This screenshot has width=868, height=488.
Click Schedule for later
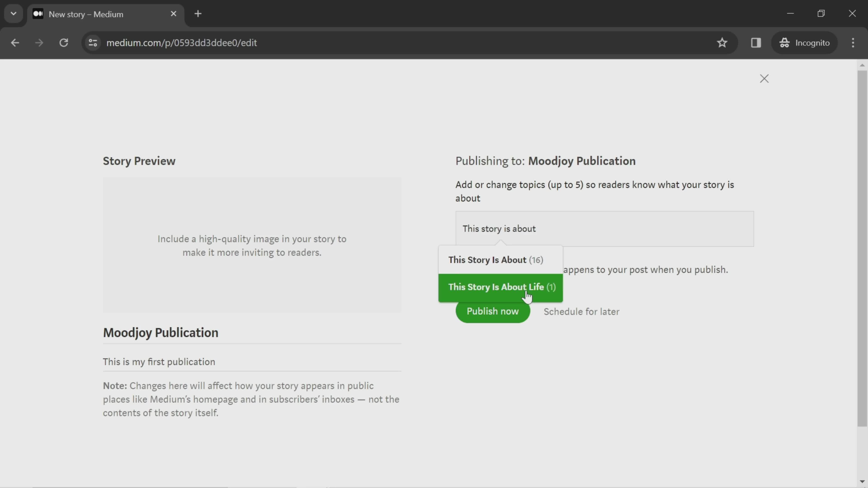pyautogui.click(x=581, y=312)
